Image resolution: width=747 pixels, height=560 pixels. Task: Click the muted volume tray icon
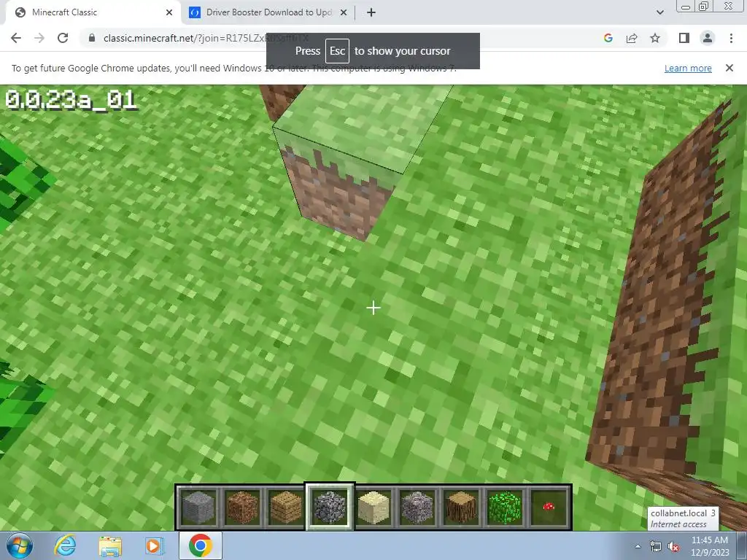[673, 546]
